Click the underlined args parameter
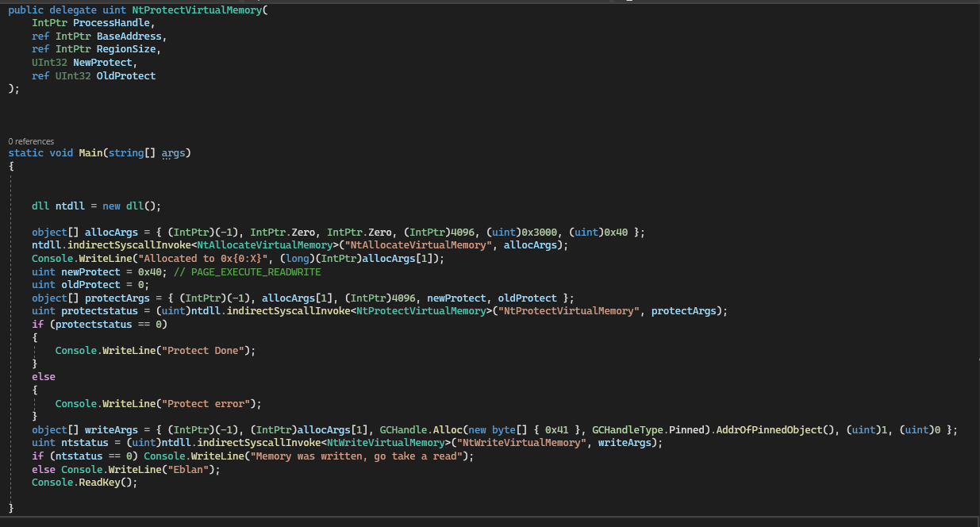The height and width of the screenshot is (527, 980). click(173, 152)
